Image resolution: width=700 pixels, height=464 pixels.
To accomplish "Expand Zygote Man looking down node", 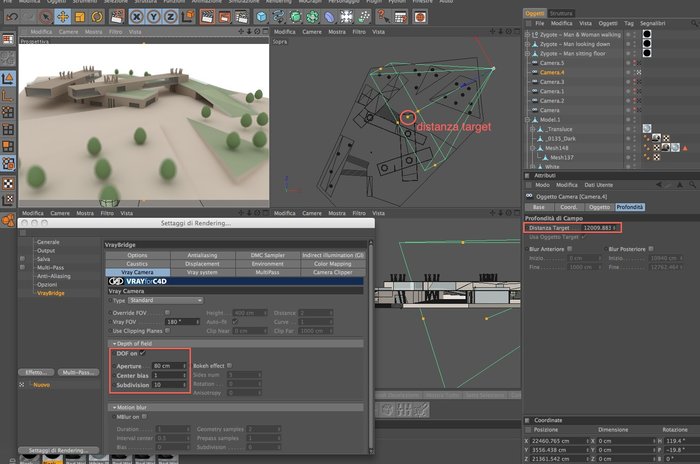I will 527,44.
